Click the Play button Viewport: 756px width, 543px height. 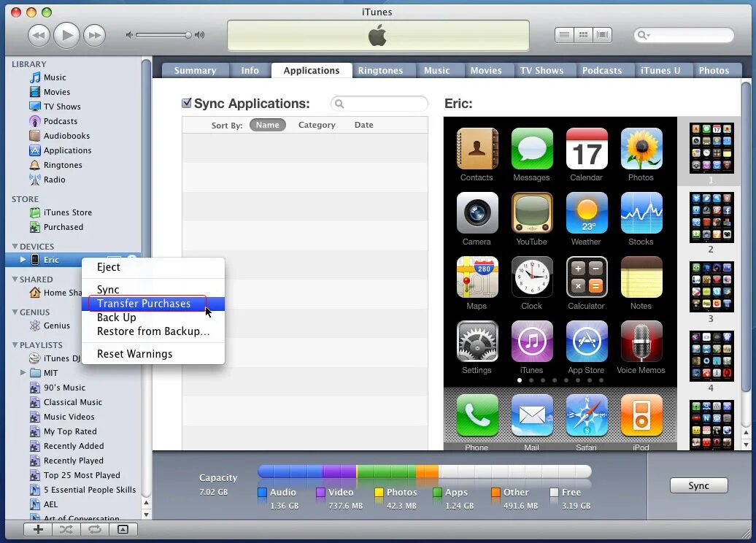(x=66, y=35)
